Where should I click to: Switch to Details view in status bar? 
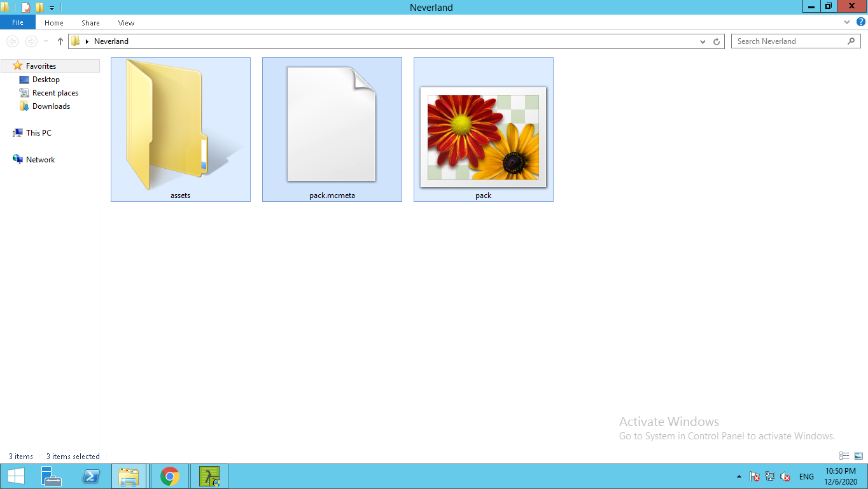(844, 456)
